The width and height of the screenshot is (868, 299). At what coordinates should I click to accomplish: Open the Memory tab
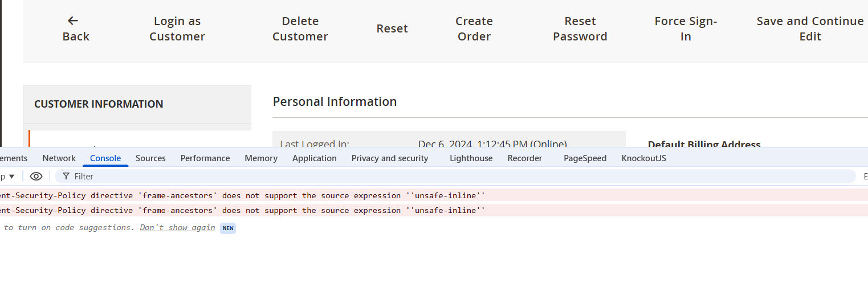click(261, 158)
